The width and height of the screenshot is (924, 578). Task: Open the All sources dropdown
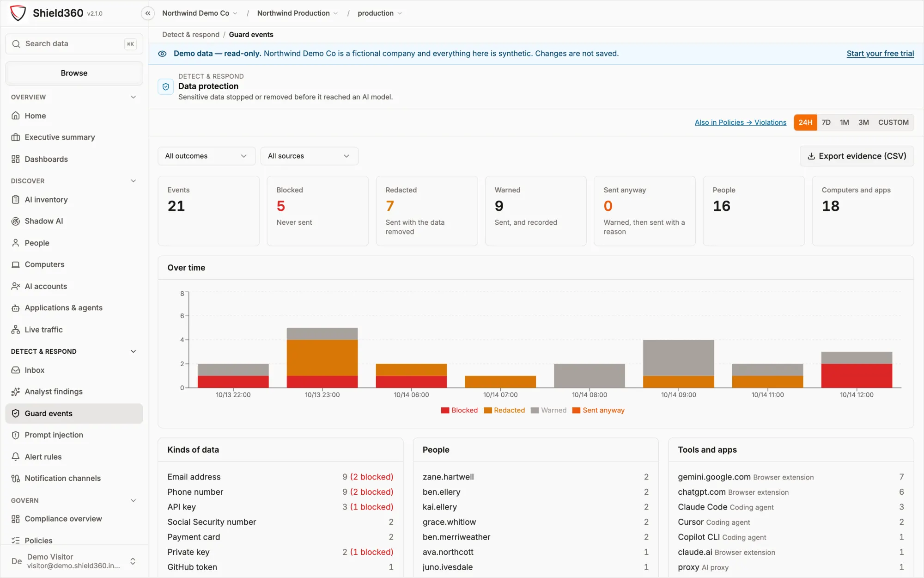[309, 156]
